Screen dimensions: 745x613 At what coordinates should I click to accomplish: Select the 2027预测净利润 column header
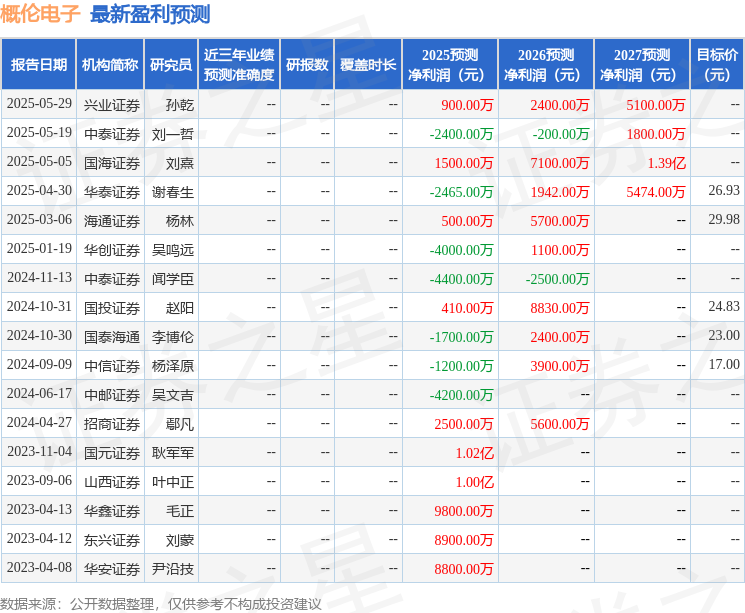coord(642,65)
